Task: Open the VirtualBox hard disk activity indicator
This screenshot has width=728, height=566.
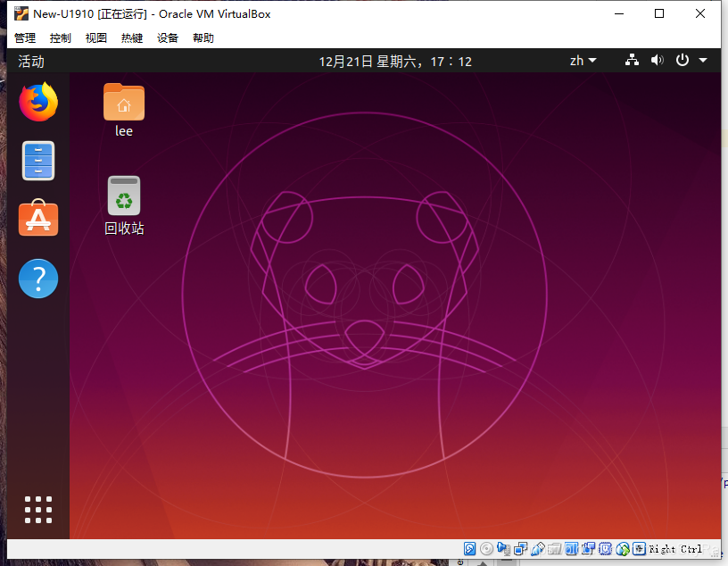Action: 470,547
